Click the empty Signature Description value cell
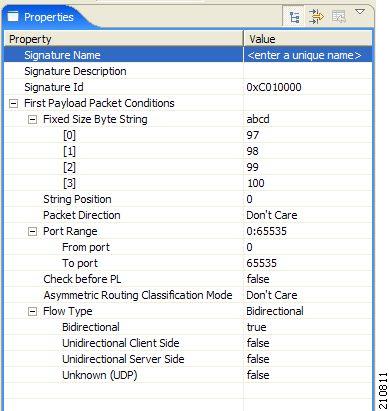Screen dimensions: 389x411 click(308, 71)
